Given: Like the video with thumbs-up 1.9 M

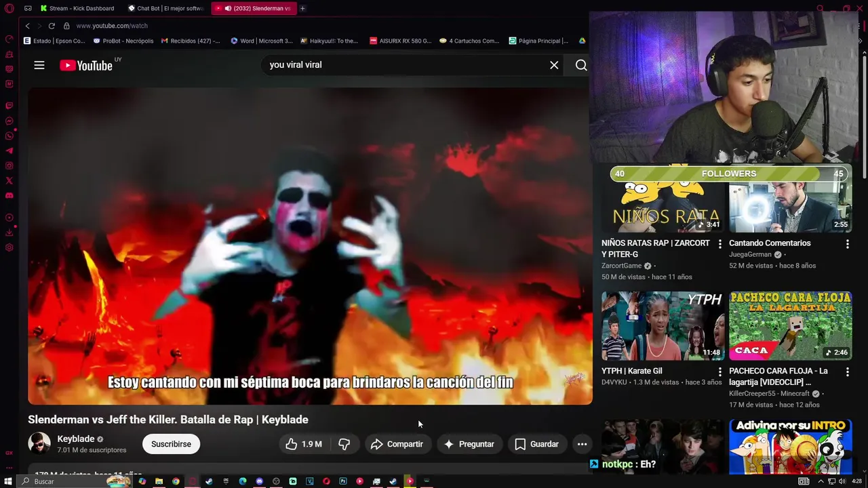Looking at the screenshot, I should coord(304,444).
